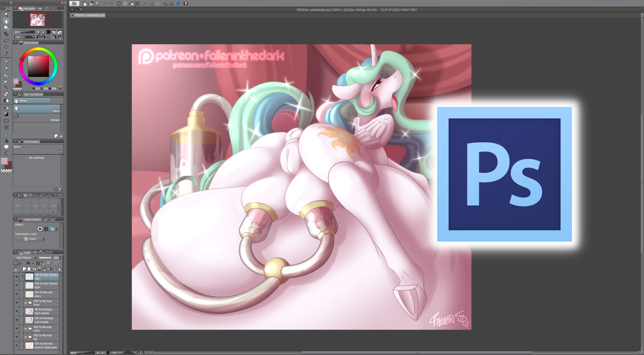
Task: Hide the hard shade layer
Action: (16, 311)
